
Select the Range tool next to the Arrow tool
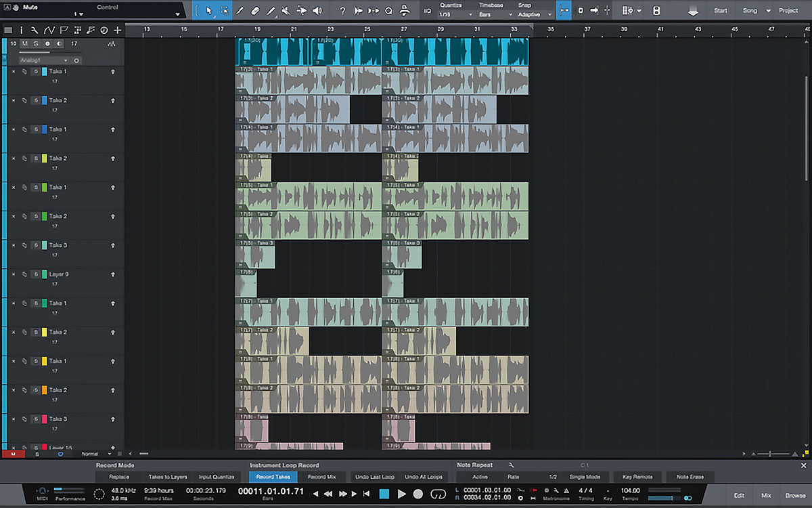(x=224, y=11)
